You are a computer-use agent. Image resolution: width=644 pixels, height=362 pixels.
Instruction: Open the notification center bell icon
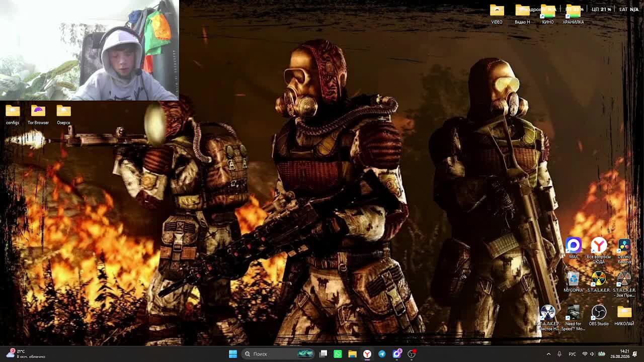[635, 354]
